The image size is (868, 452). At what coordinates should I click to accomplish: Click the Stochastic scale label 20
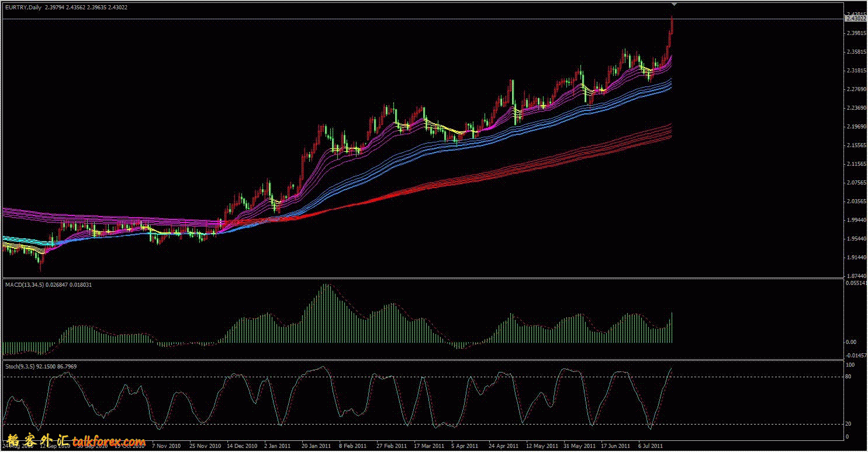(849, 425)
